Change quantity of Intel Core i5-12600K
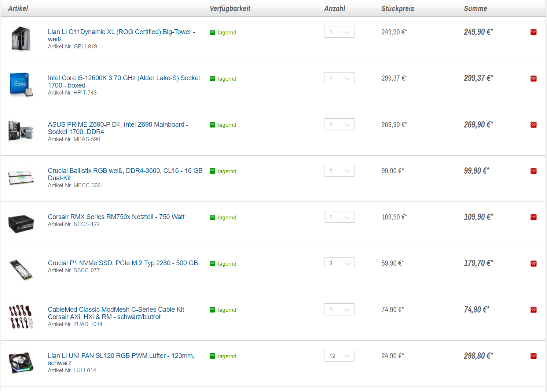 (339, 78)
